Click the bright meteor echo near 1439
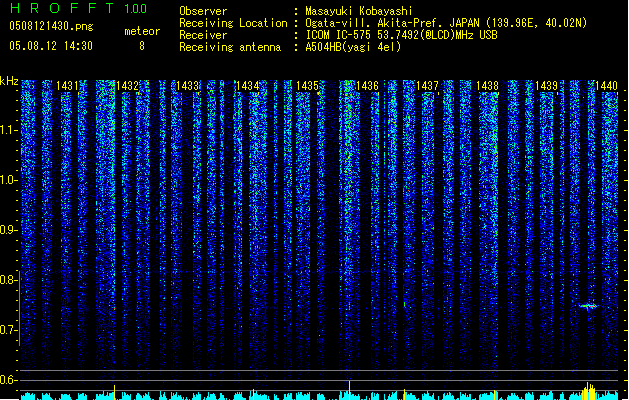 pyautogui.click(x=588, y=307)
